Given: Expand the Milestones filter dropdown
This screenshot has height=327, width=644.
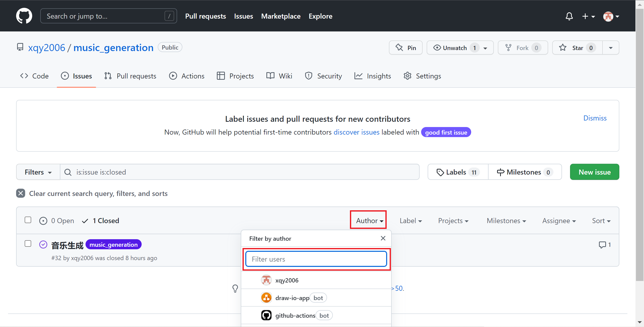Looking at the screenshot, I should coord(506,221).
